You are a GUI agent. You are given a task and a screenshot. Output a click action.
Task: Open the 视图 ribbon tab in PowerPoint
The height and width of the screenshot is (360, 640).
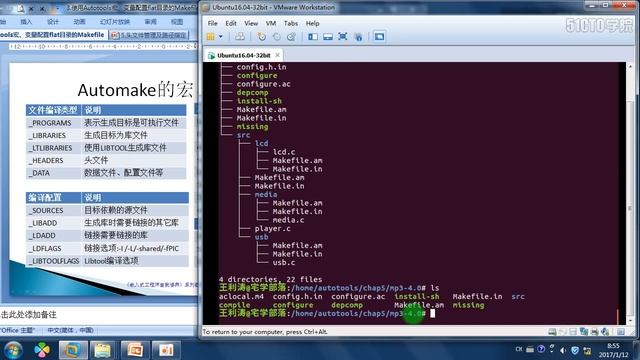(177, 22)
